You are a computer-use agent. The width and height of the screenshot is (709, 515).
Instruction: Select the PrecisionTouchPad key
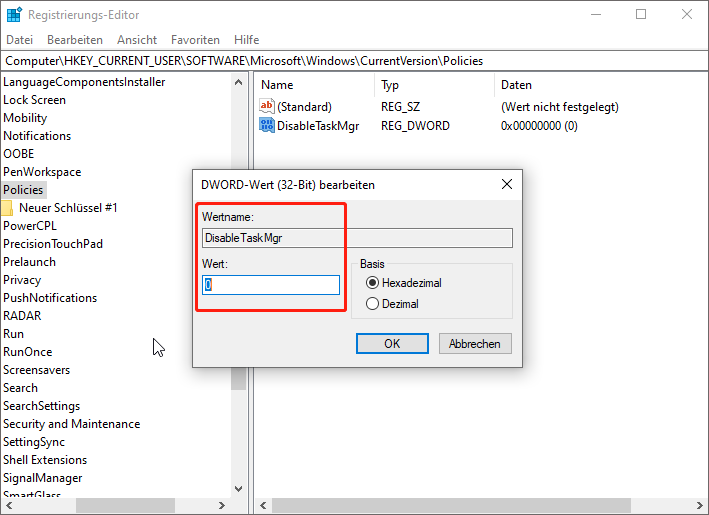point(53,244)
